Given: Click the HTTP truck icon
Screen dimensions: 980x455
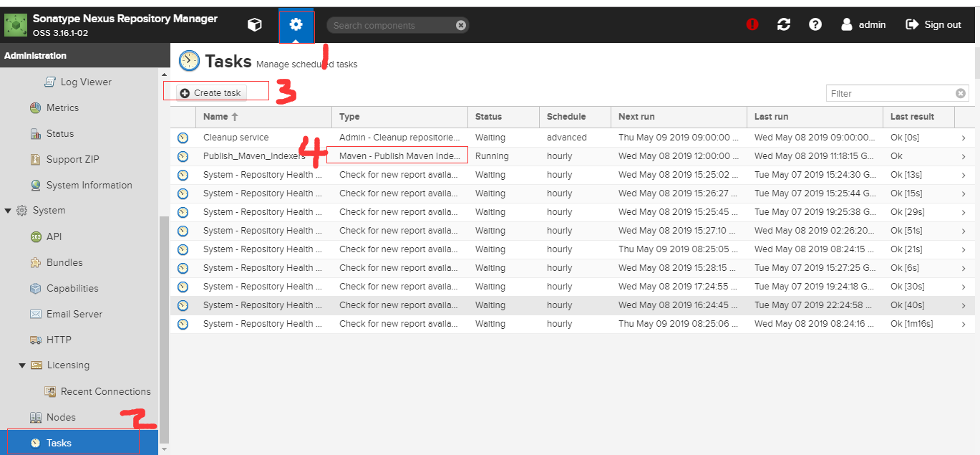Looking at the screenshot, I should [36, 340].
